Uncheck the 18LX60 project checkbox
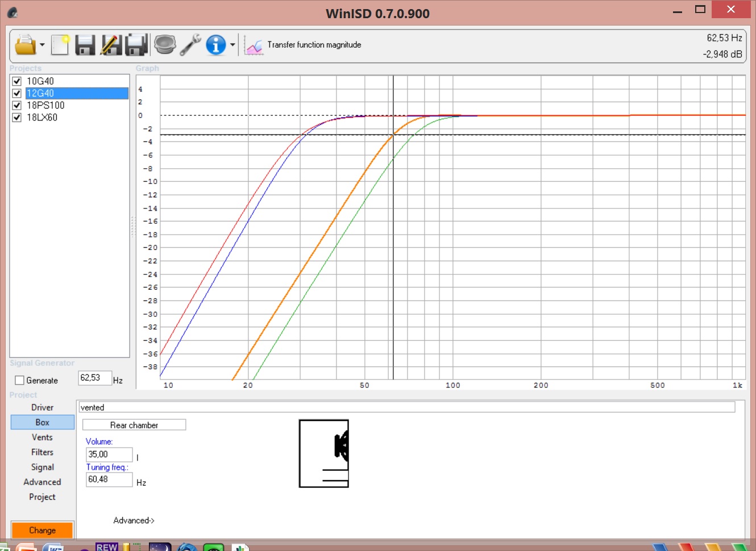This screenshot has width=756, height=551. [x=17, y=118]
